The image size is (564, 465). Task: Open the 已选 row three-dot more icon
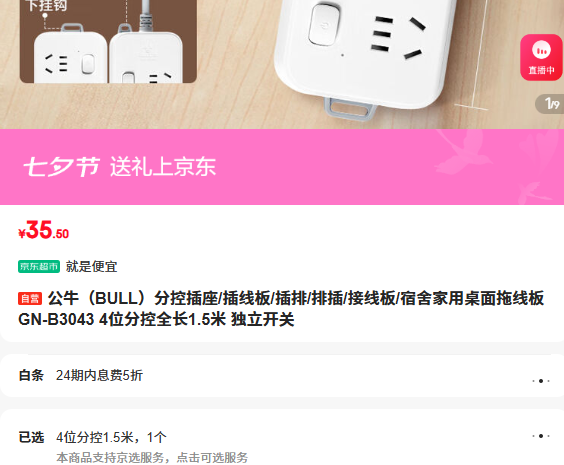tap(541, 436)
